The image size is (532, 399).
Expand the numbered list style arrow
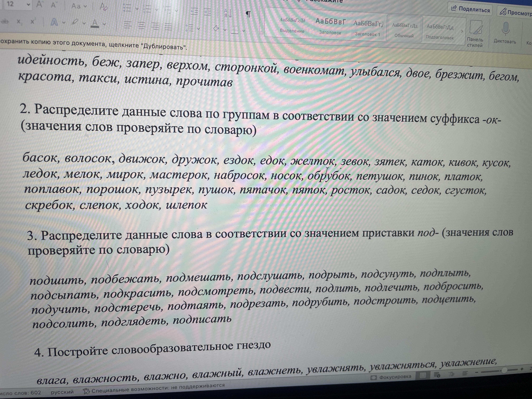tap(157, 10)
